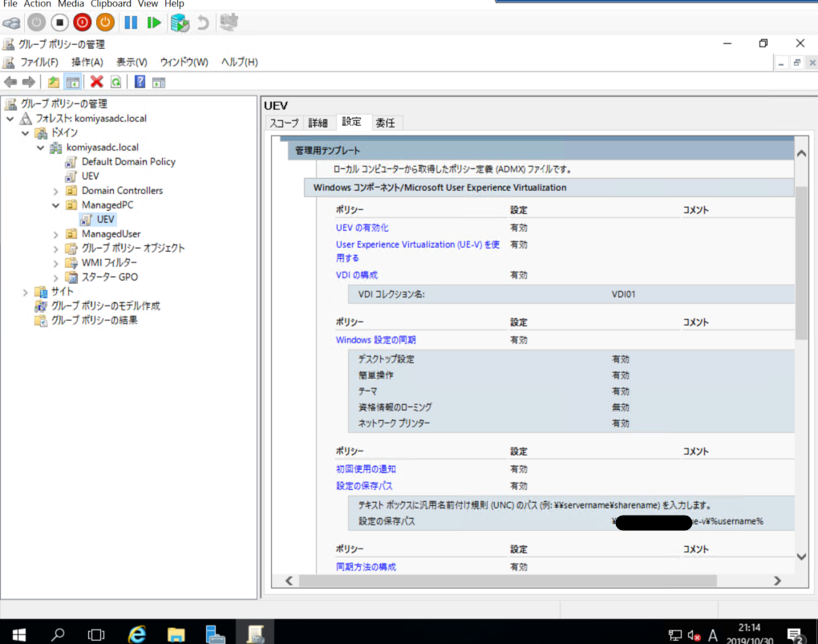Open the UEV の有効化 policy link
Viewport: 818px width, 644px height.
[362, 228]
